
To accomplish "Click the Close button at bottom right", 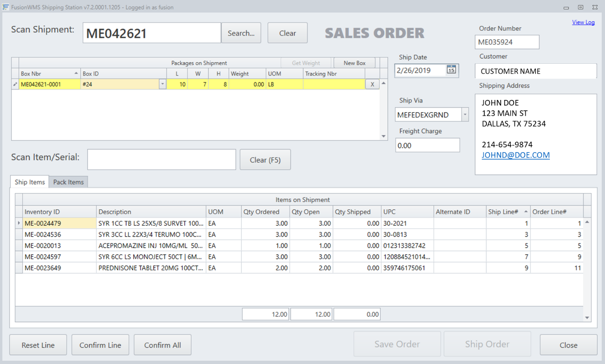I will point(568,345).
